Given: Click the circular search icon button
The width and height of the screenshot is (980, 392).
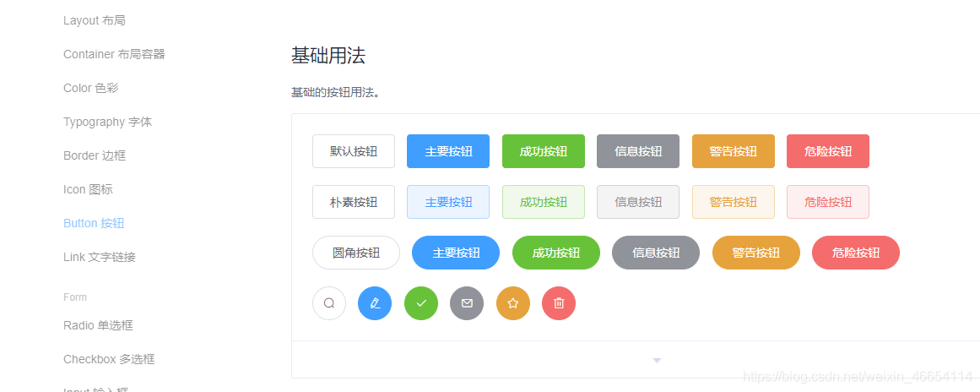Looking at the screenshot, I should tap(328, 303).
